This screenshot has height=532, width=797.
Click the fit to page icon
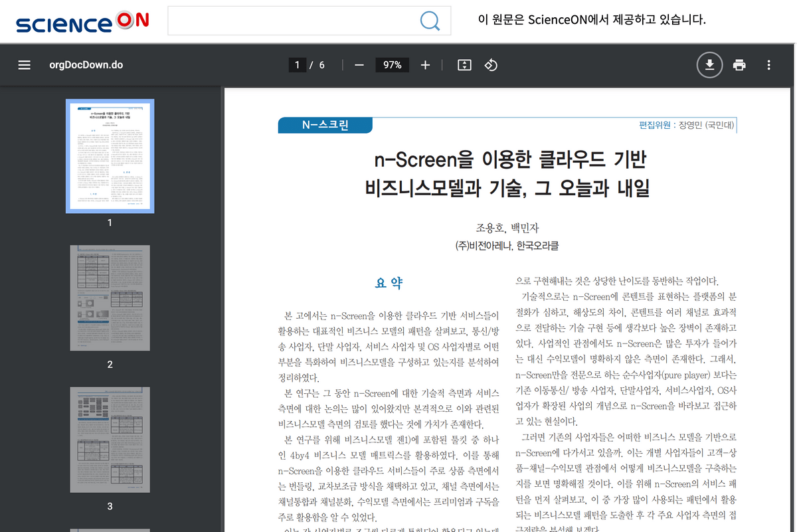pyautogui.click(x=464, y=65)
